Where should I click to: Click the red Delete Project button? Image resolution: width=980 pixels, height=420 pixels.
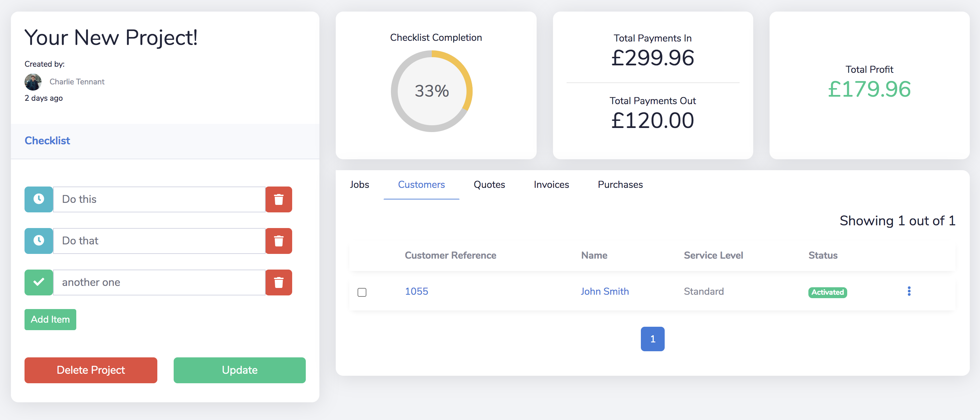91,370
